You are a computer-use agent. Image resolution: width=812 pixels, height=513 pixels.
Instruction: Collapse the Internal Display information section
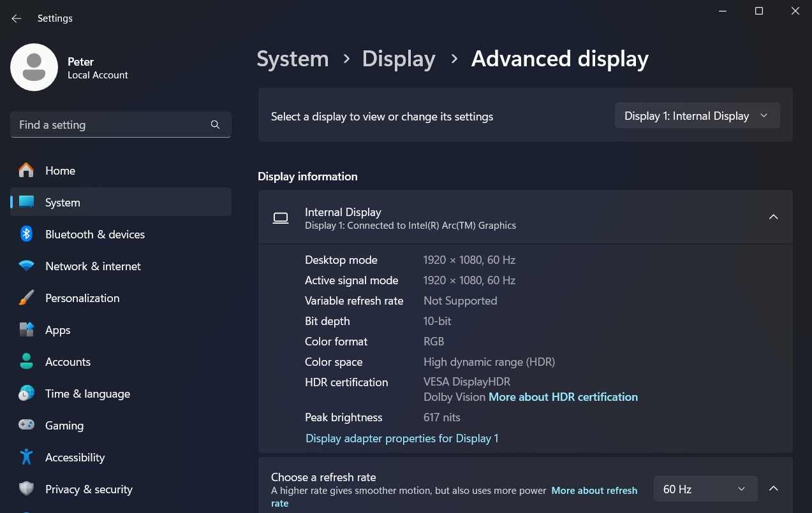tap(773, 217)
